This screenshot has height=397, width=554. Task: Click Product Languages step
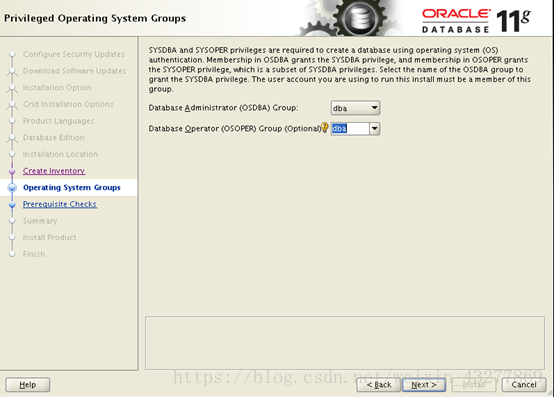[59, 121]
